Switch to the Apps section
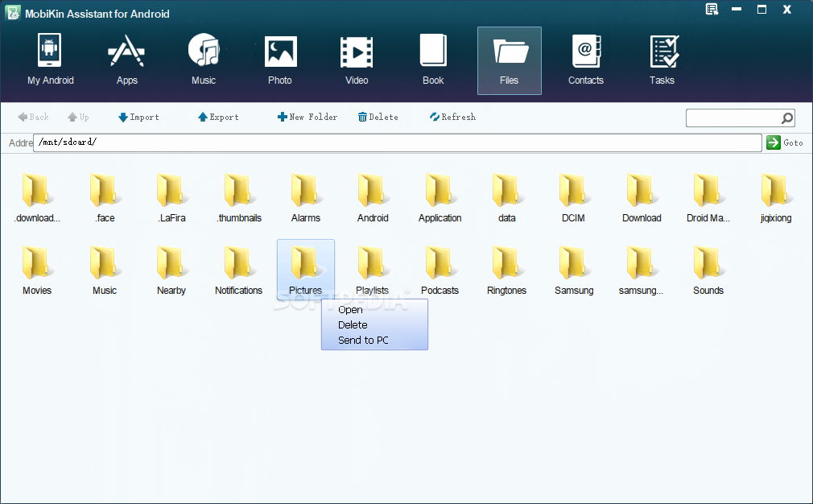Screen dimensions: 813x504 point(126,60)
